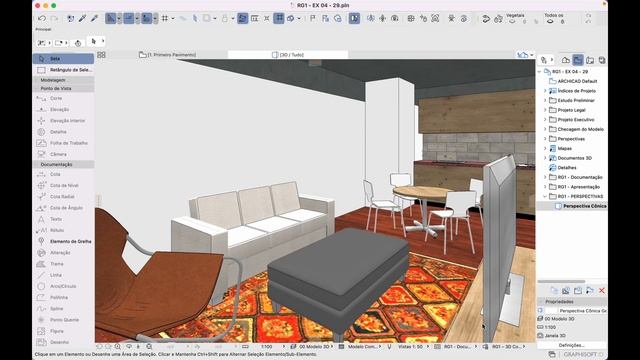The width and height of the screenshot is (640, 360).
Task: Select the Texto tool
Action: [x=63, y=219]
